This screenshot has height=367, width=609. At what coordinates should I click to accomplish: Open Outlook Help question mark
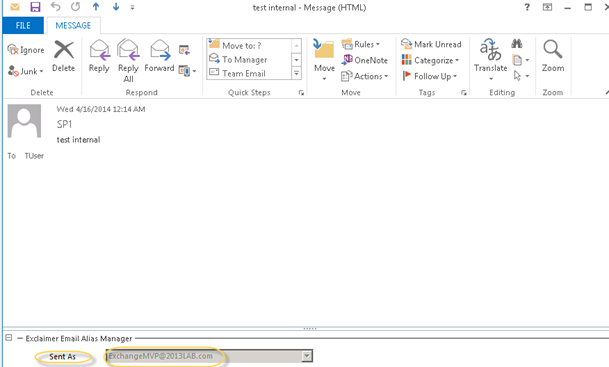coord(527,7)
